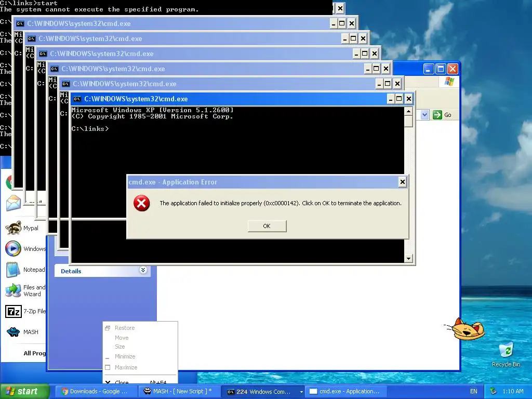The image size is (532, 399).
Task: Click the EN language indicator
Action: (474, 391)
